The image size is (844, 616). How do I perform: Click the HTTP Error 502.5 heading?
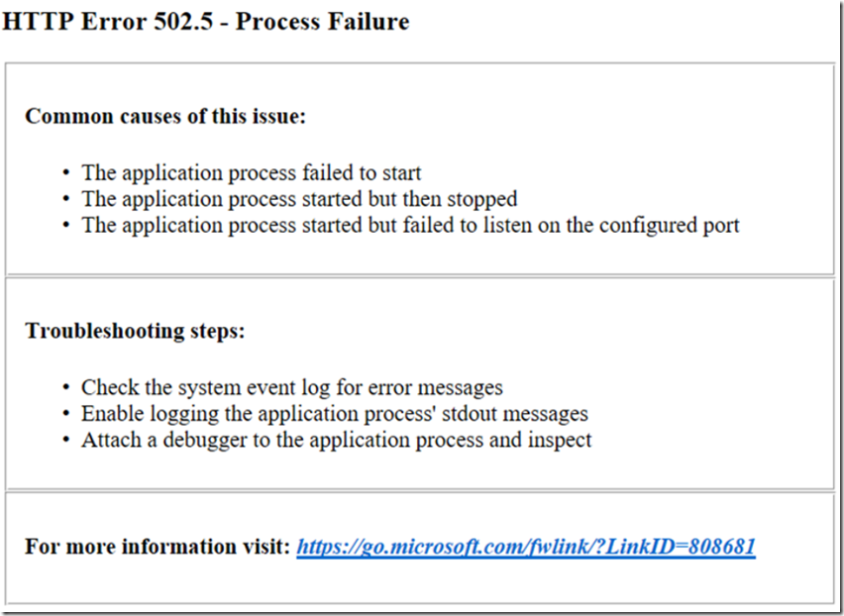tap(206, 22)
